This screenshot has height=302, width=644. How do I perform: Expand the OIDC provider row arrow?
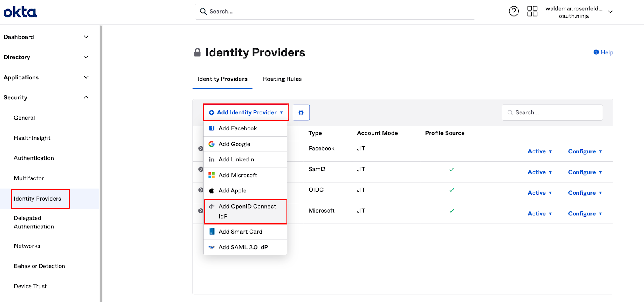point(201,190)
